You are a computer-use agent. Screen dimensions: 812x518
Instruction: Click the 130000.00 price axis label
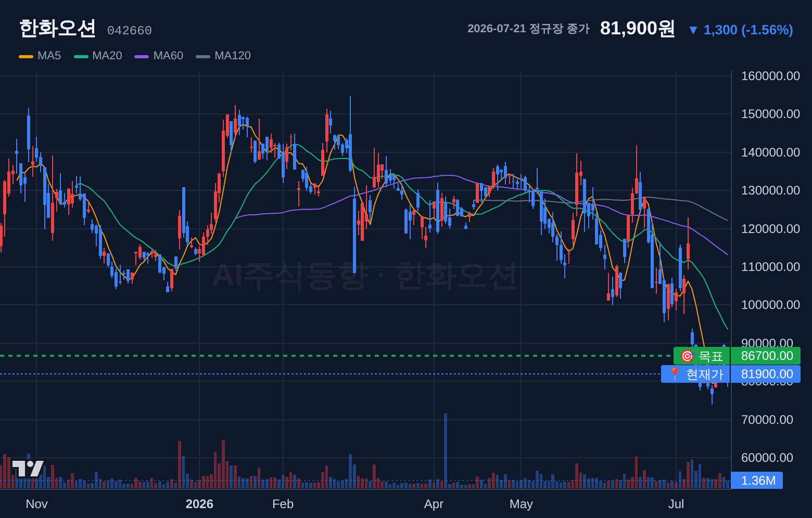(x=770, y=190)
